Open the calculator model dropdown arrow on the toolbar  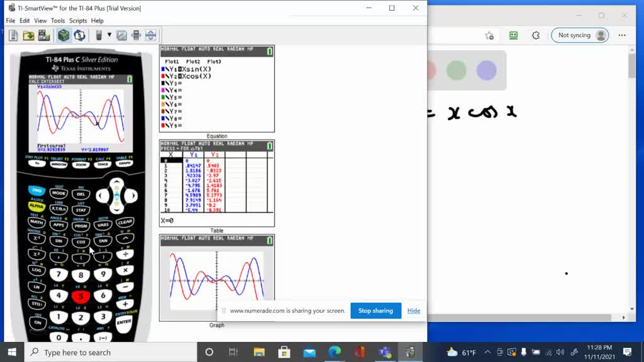[108, 35]
